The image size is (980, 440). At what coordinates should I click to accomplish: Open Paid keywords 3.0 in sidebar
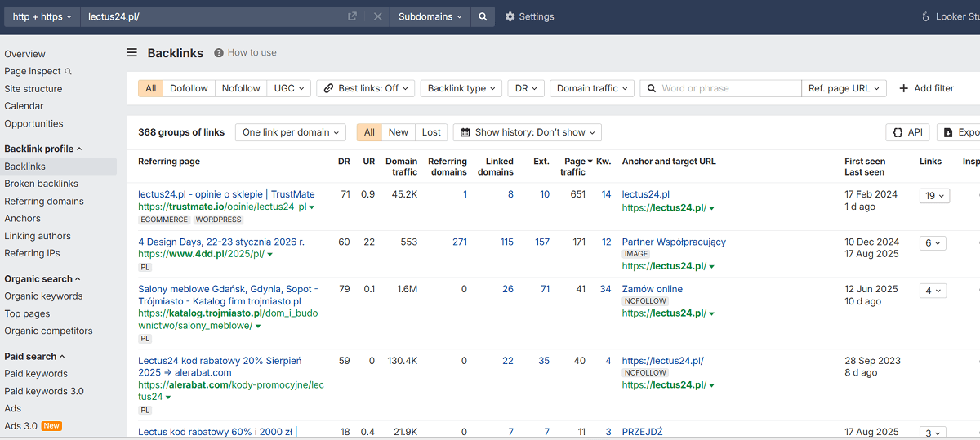point(44,391)
